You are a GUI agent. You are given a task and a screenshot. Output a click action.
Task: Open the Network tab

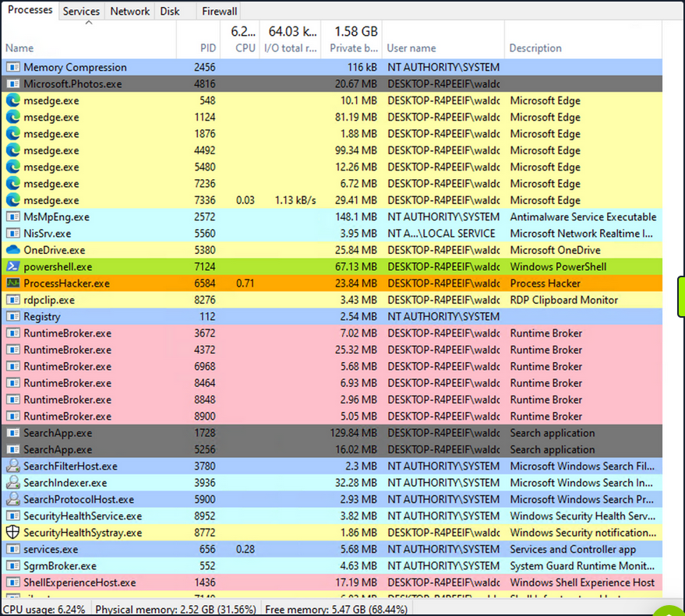tap(129, 11)
